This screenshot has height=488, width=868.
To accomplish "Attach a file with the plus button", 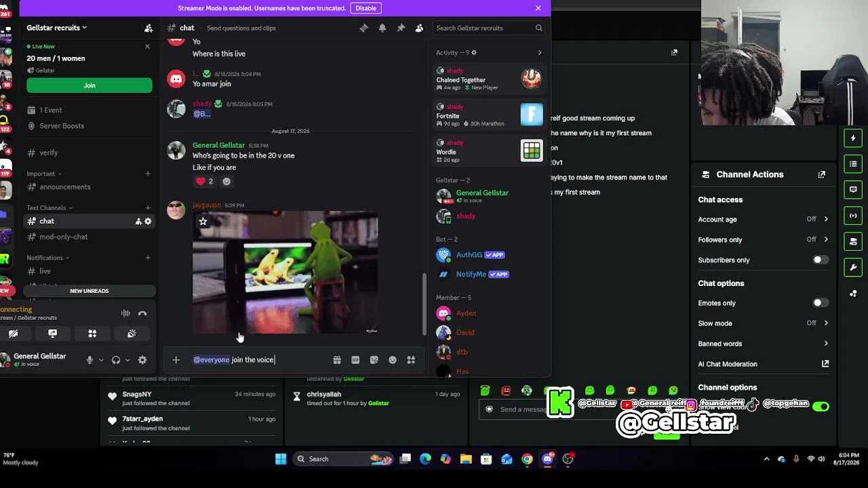I will click(176, 360).
